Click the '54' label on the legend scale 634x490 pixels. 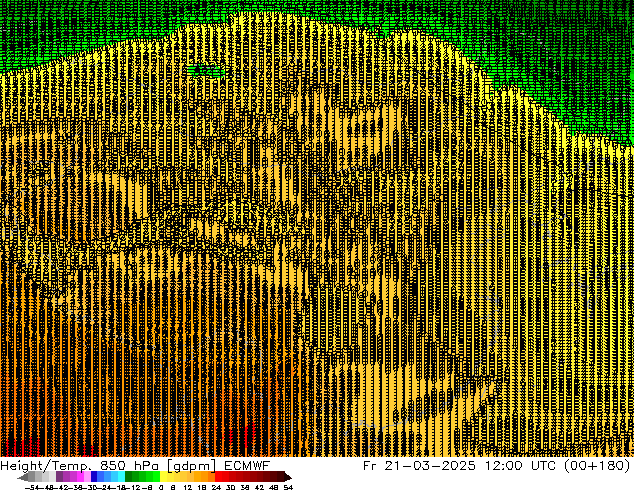(287, 487)
